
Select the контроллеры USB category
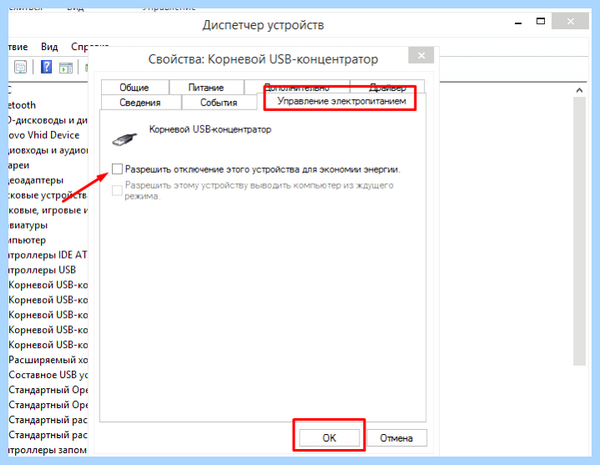coord(42,270)
